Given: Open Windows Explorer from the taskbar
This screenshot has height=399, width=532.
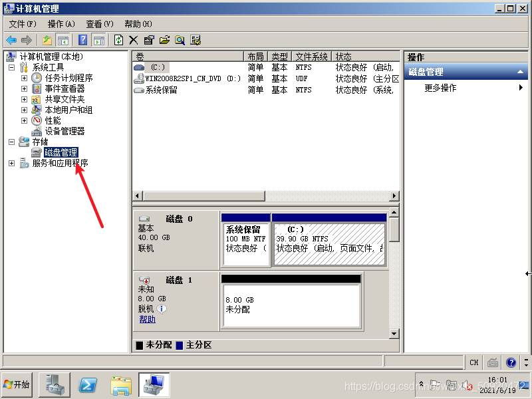Looking at the screenshot, I should pos(121,386).
